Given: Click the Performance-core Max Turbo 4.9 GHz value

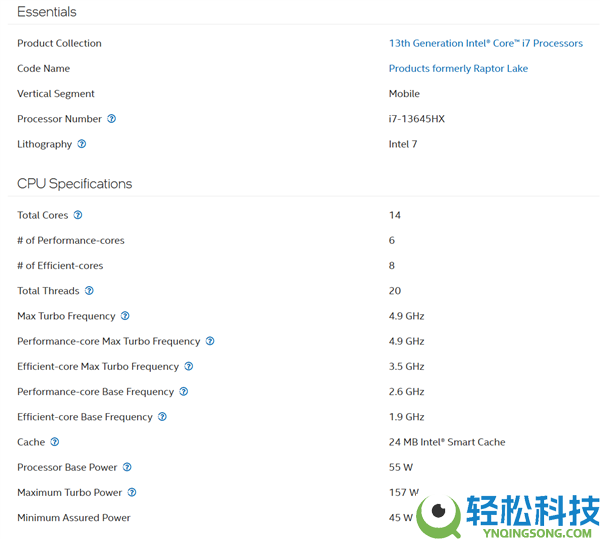Looking at the screenshot, I should 406,341.
